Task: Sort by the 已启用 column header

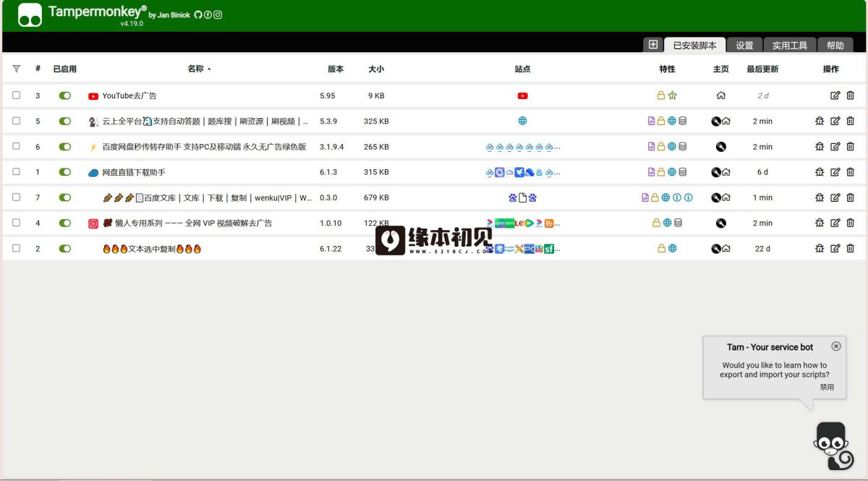Action: [64, 69]
